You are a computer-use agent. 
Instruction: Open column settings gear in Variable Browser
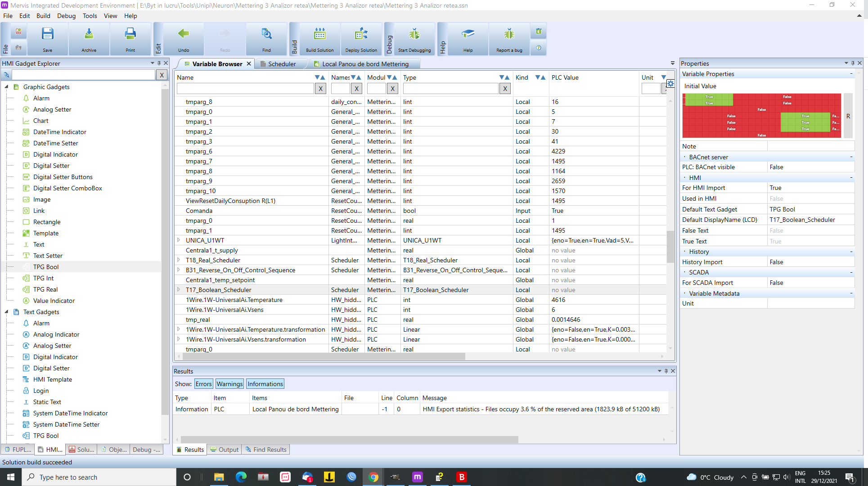(670, 84)
